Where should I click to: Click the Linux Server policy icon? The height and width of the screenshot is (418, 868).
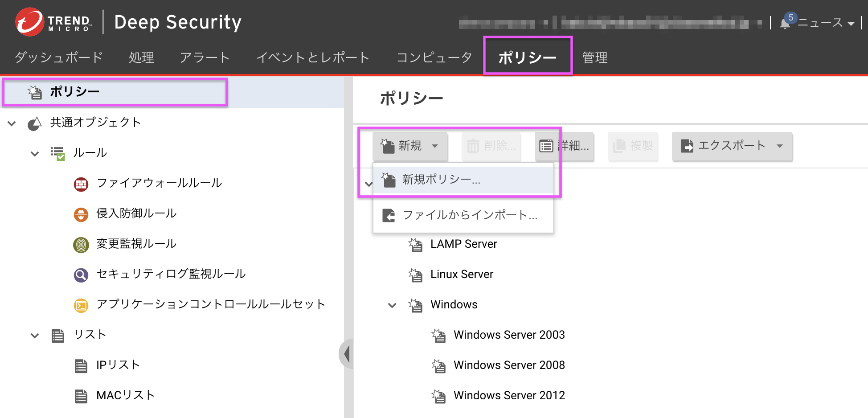point(416,275)
